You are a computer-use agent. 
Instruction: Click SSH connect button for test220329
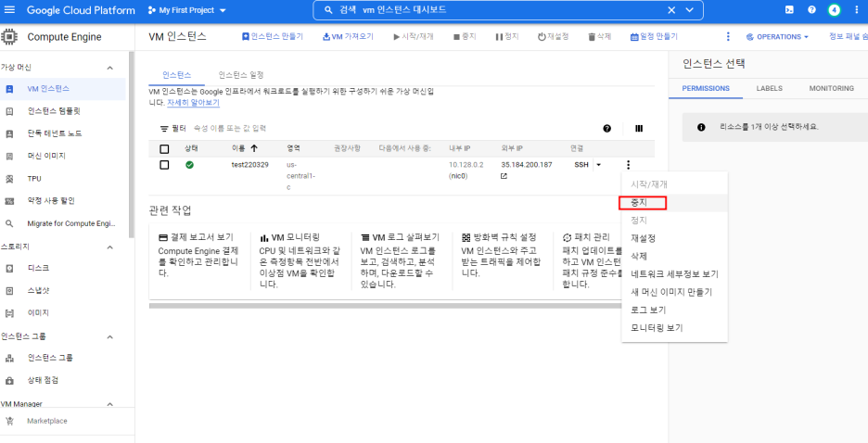coord(581,165)
